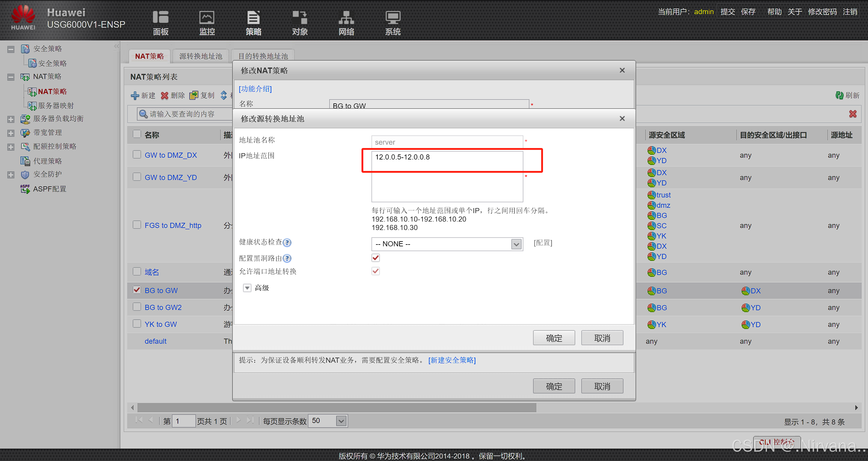Go to the first page icon
The image size is (868, 461).
coord(139,420)
